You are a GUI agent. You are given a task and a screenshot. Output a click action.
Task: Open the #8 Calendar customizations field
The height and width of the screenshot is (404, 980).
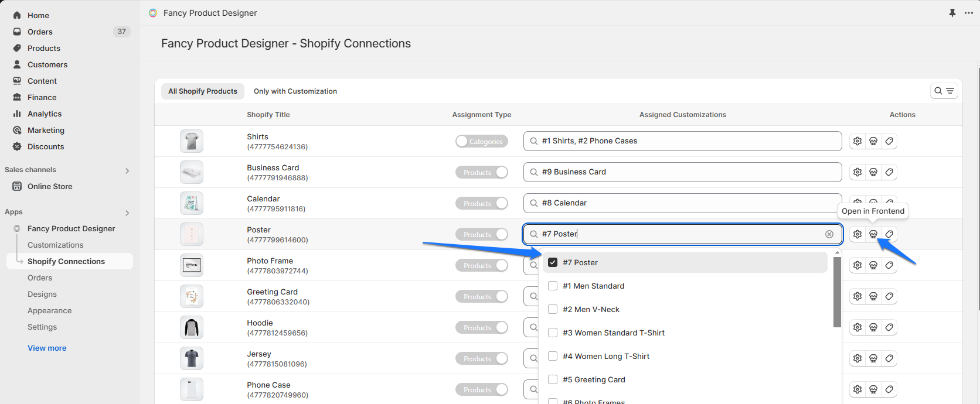click(x=683, y=203)
